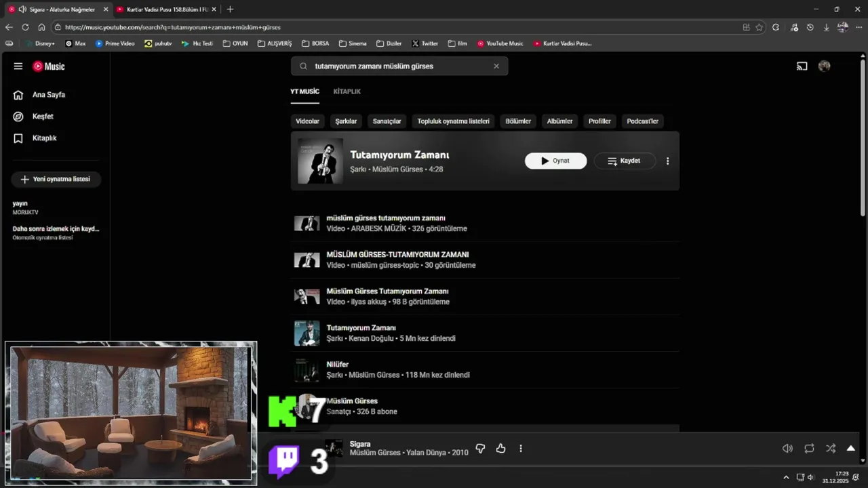Open the hamburger guide menu

click(x=18, y=66)
